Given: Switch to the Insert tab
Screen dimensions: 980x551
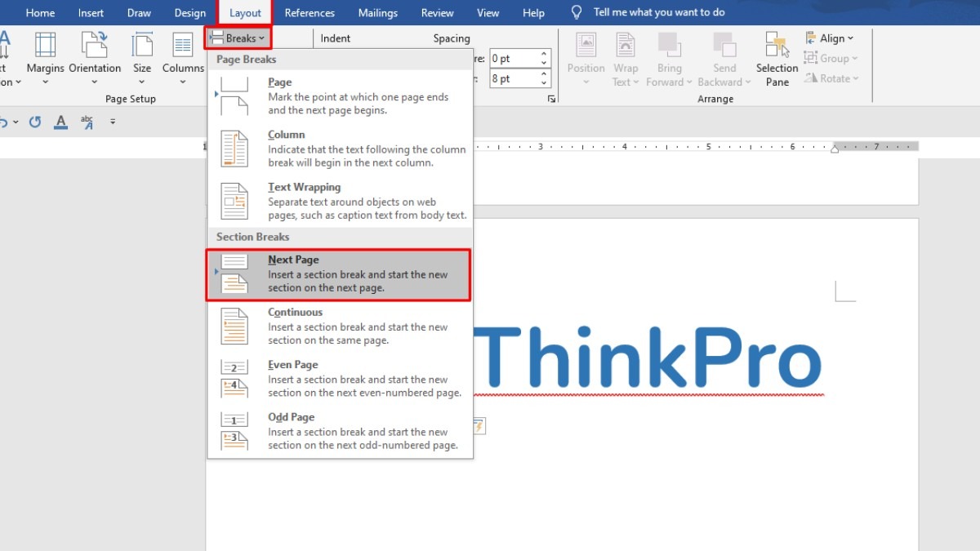Looking at the screenshot, I should click(x=91, y=13).
